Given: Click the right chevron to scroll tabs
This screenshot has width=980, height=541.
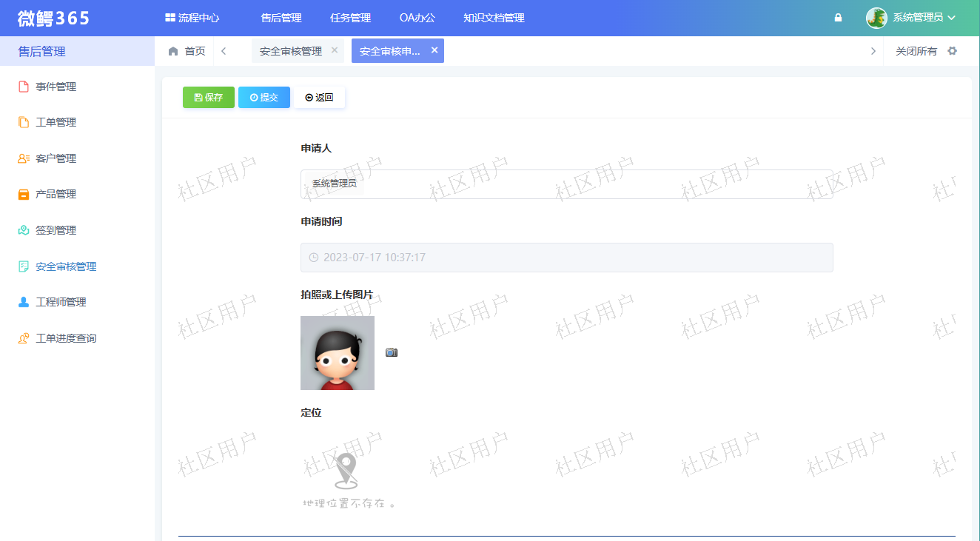Looking at the screenshot, I should point(873,50).
